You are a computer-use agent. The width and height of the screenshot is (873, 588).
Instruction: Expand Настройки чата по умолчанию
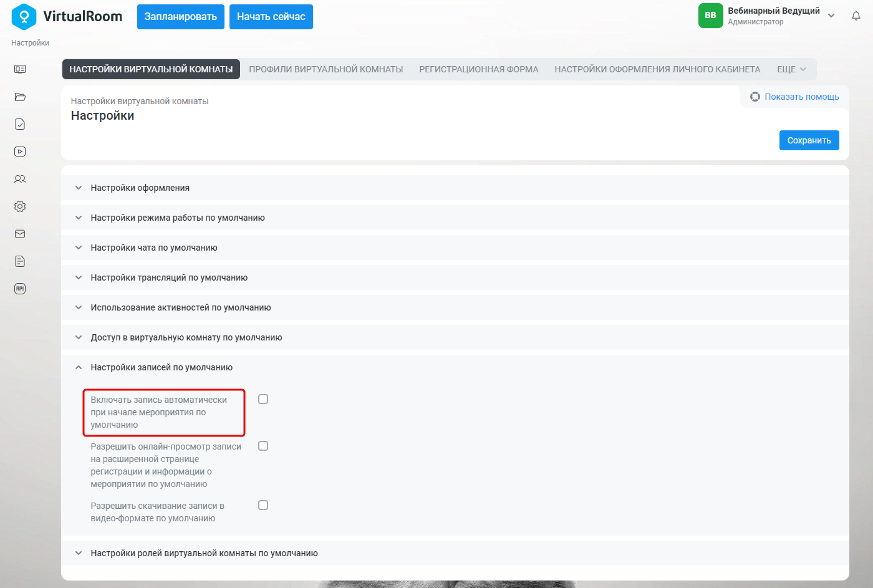[x=455, y=248]
